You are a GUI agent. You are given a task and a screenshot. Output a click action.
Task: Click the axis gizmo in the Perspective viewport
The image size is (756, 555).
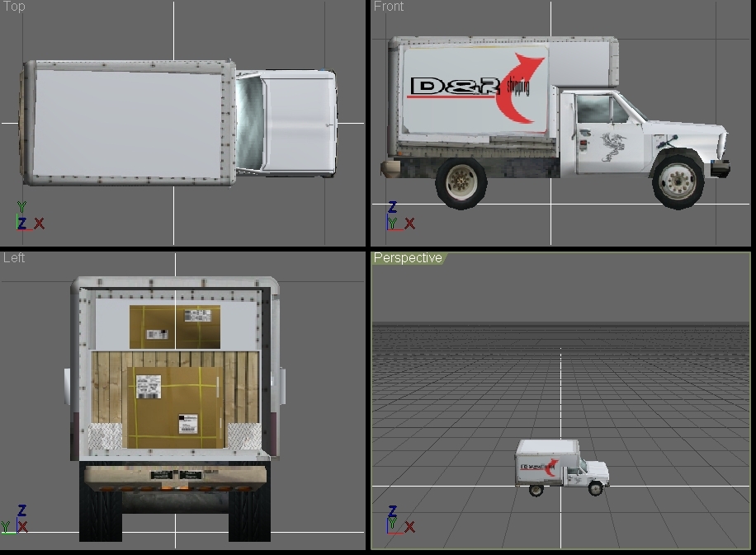pos(400,519)
